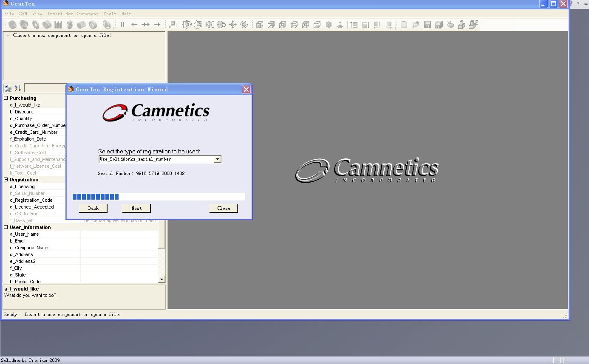Screen dimensions: 589x364
Task: Select the c_Registration_Code property row
Action: click(x=34, y=200)
